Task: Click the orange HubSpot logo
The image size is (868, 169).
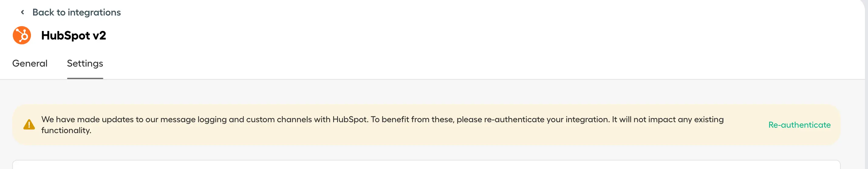Action: click(x=22, y=36)
